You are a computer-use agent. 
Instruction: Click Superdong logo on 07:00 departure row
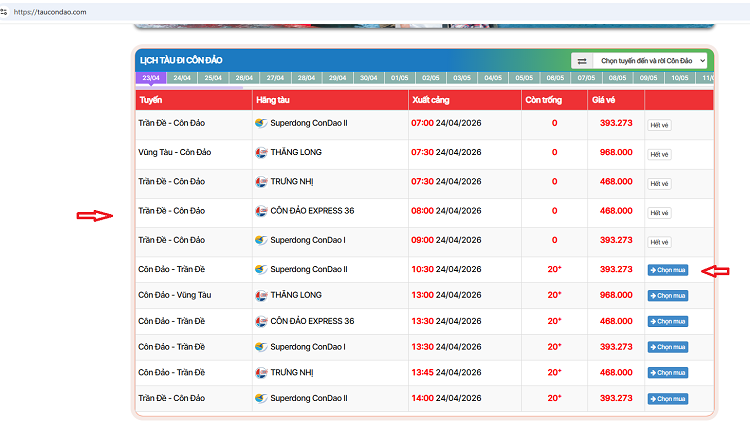pos(261,124)
